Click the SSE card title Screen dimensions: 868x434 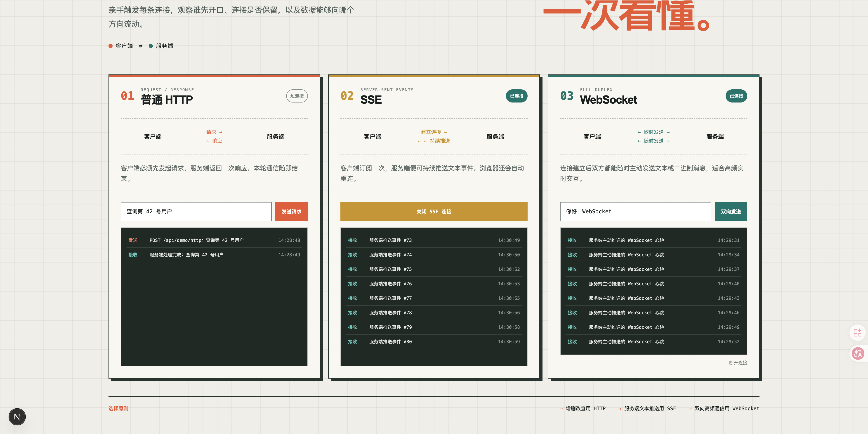[371, 100]
